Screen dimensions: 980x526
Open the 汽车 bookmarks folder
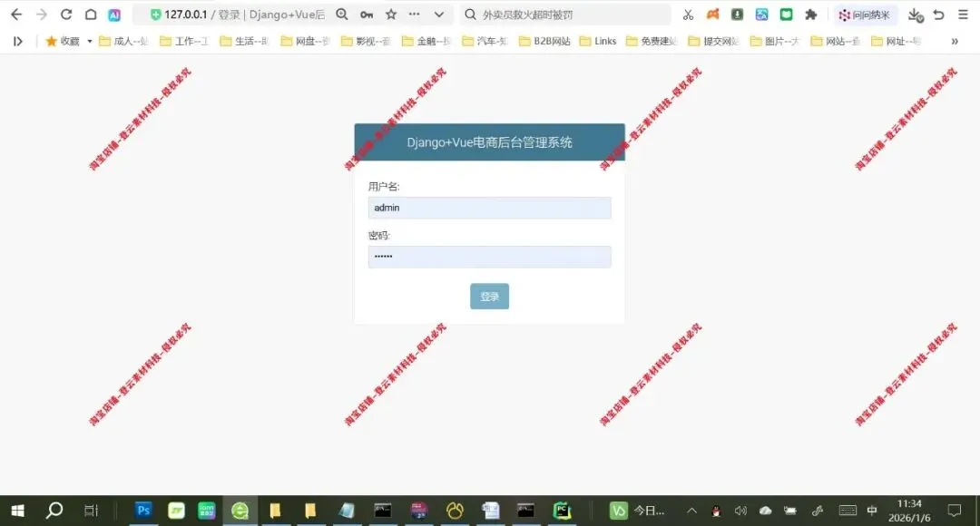(485, 41)
